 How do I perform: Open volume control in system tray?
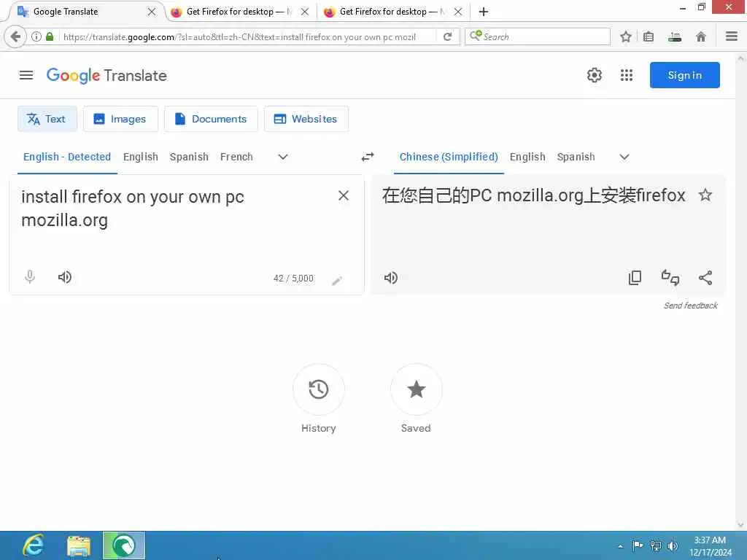pyautogui.click(x=673, y=545)
